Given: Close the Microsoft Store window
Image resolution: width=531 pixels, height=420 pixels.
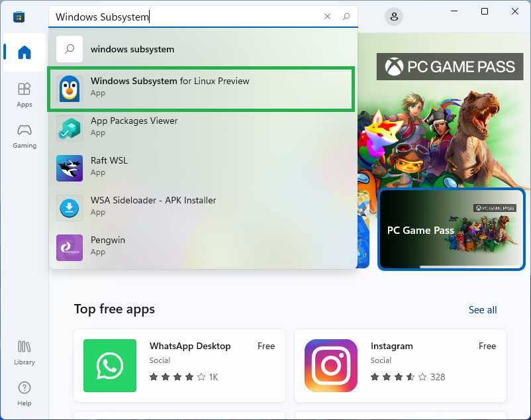Looking at the screenshot, I should 514,11.
